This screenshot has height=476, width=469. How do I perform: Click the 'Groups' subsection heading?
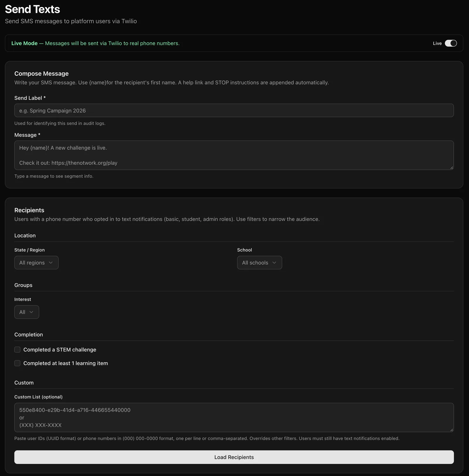23,285
